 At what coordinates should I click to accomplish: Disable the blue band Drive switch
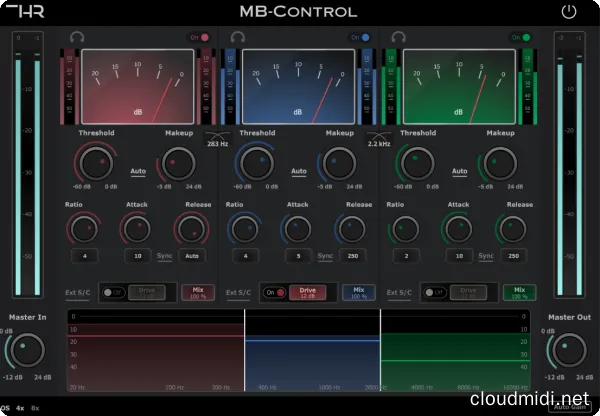pyautogui.click(x=275, y=293)
